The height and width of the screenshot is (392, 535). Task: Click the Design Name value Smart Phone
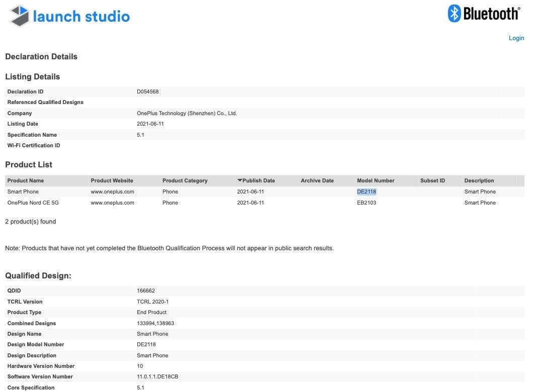point(152,334)
